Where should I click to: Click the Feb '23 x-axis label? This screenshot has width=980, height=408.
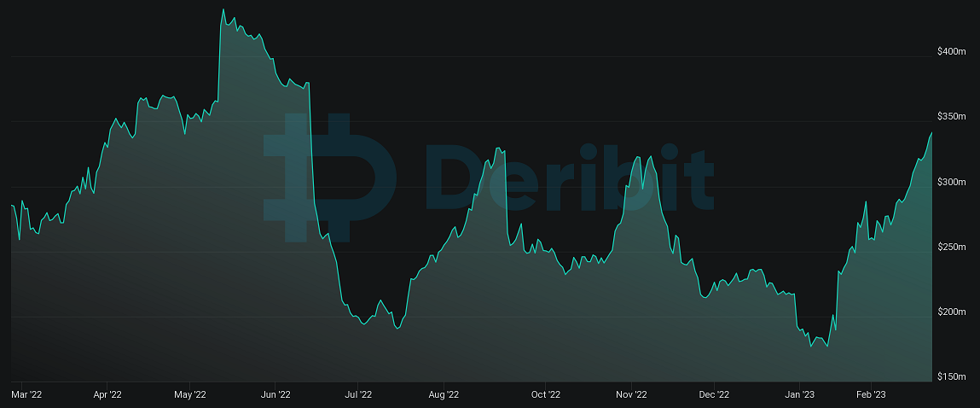871,395
